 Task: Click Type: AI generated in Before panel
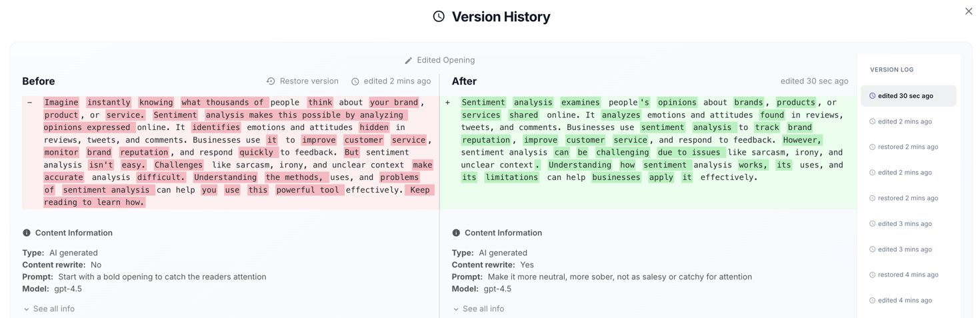60,253
